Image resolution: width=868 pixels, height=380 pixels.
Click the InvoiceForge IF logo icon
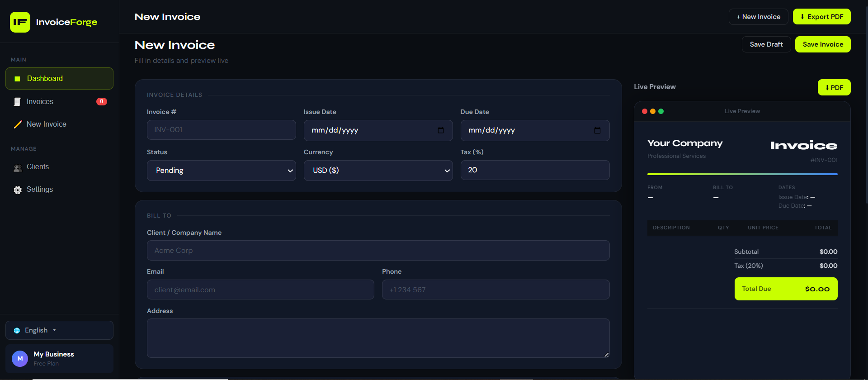pyautogui.click(x=20, y=22)
